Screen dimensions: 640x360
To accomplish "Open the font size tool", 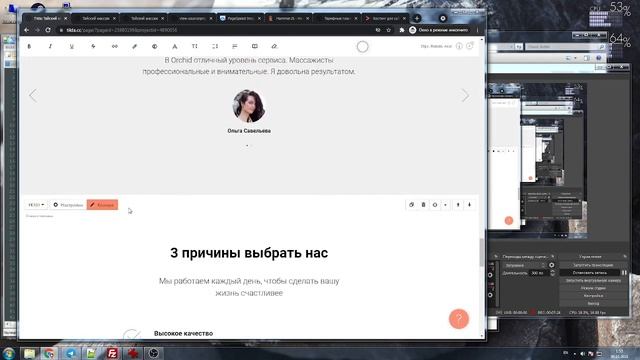I will [195, 47].
